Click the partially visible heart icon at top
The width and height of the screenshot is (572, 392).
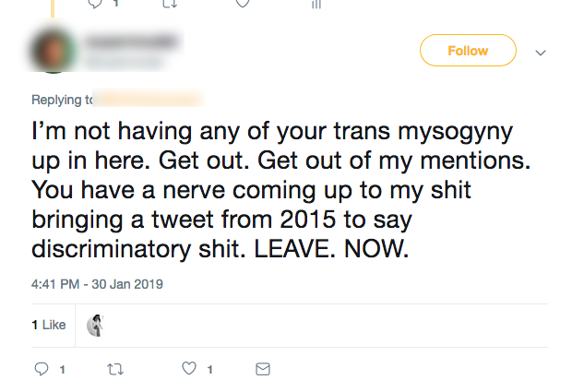pyautogui.click(x=244, y=4)
